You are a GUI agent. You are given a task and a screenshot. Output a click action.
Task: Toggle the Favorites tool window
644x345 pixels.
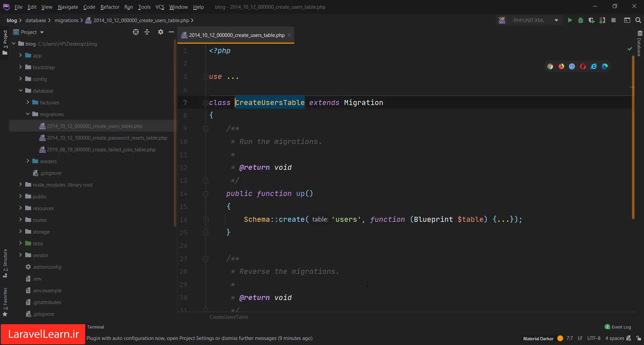[5, 302]
